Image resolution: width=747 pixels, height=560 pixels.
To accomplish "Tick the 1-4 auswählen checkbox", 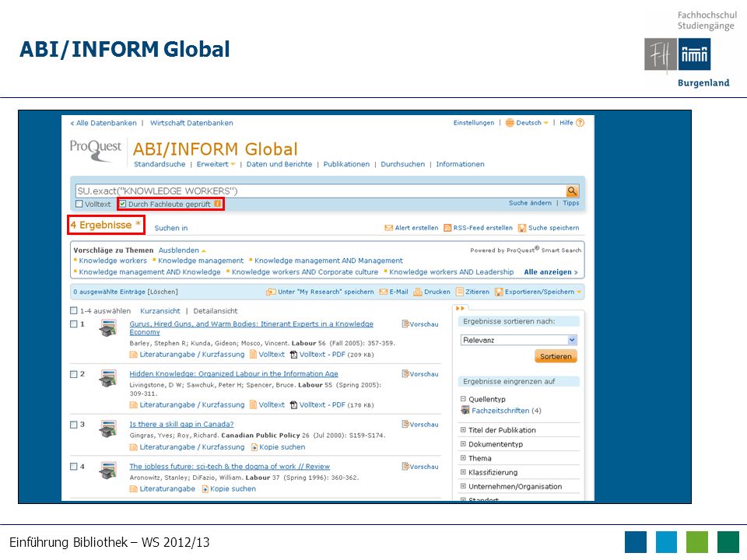I will click(73, 310).
